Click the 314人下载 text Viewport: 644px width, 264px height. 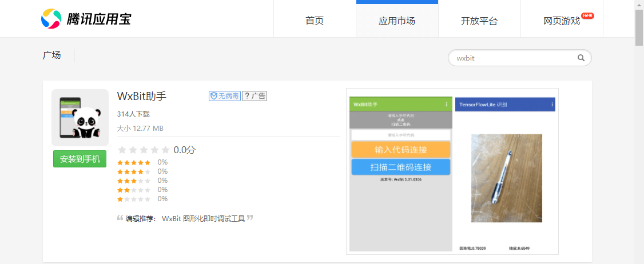(133, 114)
